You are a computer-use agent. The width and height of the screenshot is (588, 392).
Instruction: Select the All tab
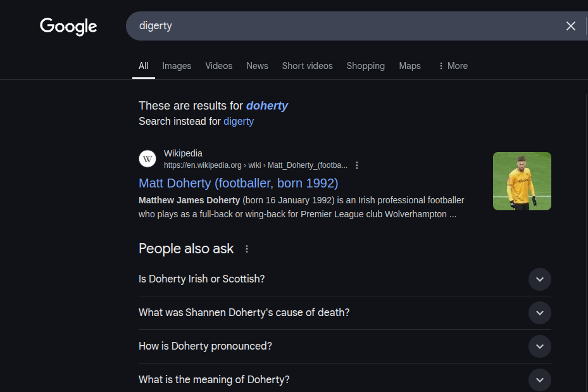coord(143,66)
